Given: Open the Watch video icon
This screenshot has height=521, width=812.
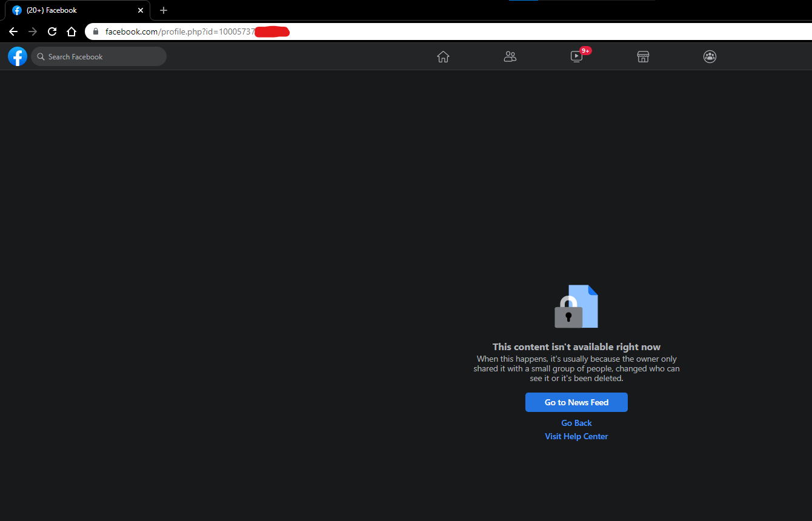Looking at the screenshot, I should [x=576, y=56].
